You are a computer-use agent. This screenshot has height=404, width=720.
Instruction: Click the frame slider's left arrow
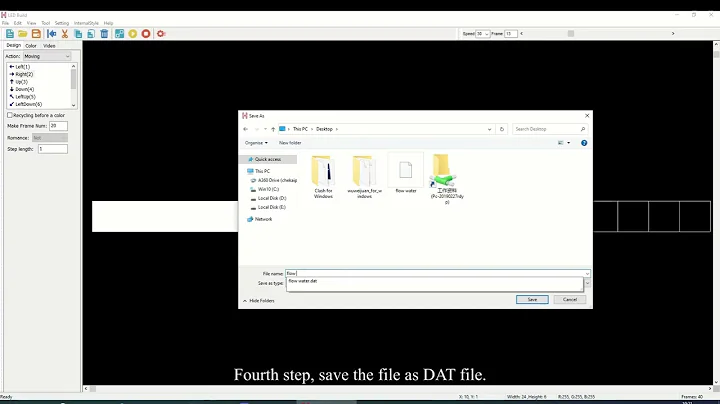pyautogui.click(x=522, y=34)
